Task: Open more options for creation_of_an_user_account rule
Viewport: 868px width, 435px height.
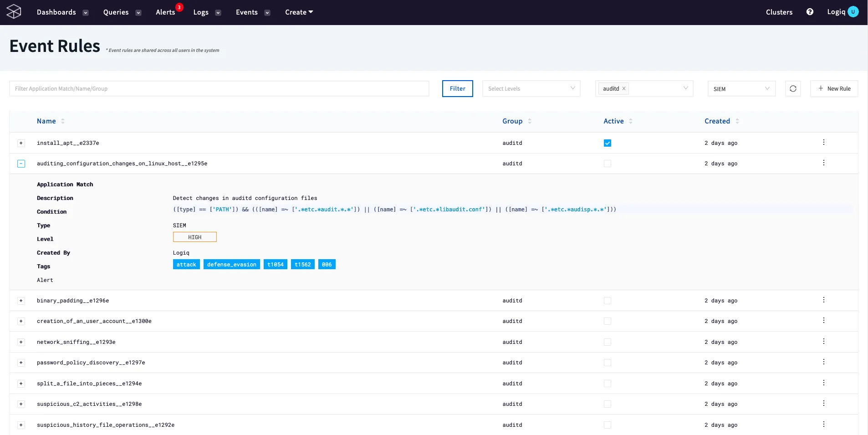Action: pyautogui.click(x=823, y=320)
